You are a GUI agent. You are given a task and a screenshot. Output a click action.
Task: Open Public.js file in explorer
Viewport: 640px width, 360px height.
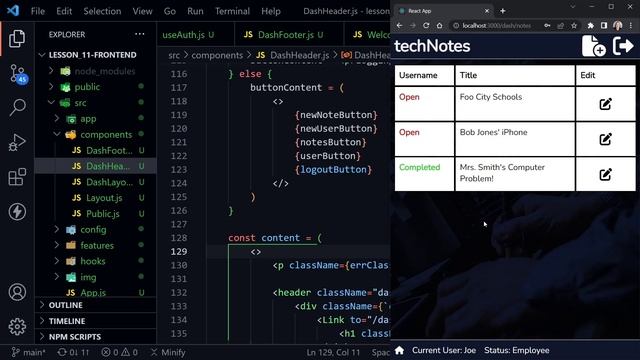tap(96, 213)
